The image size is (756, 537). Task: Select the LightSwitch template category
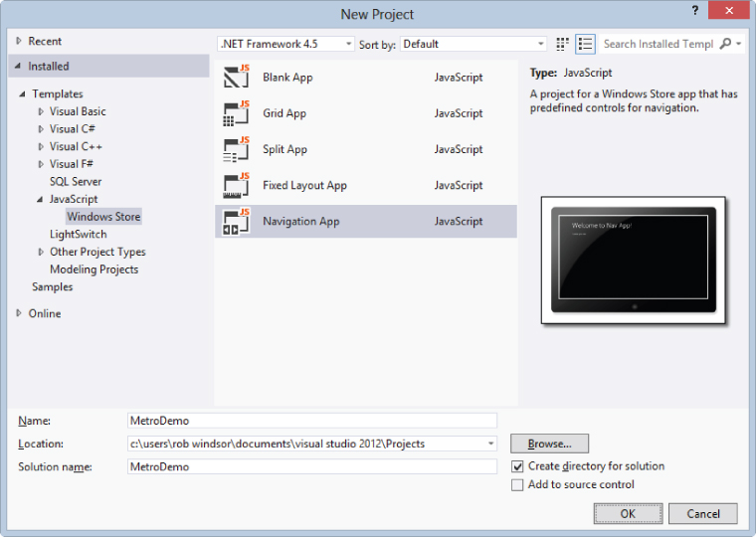click(x=78, y=235)
